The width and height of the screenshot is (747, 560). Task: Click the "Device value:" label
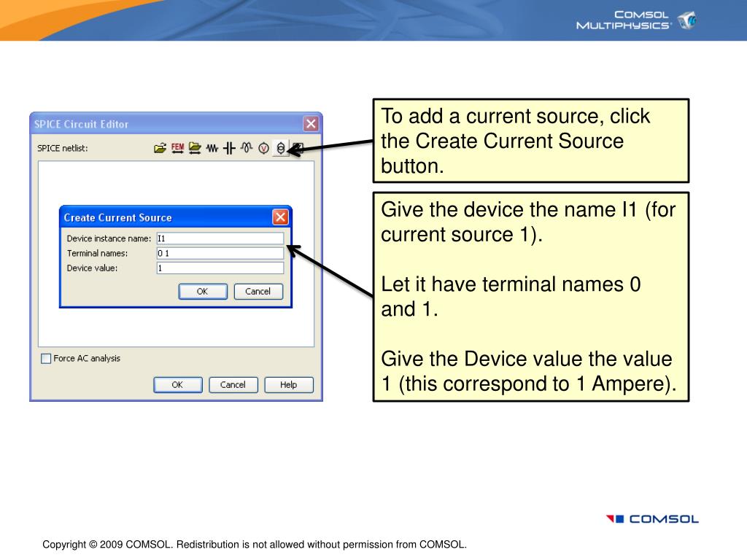(x=92, y=268)
